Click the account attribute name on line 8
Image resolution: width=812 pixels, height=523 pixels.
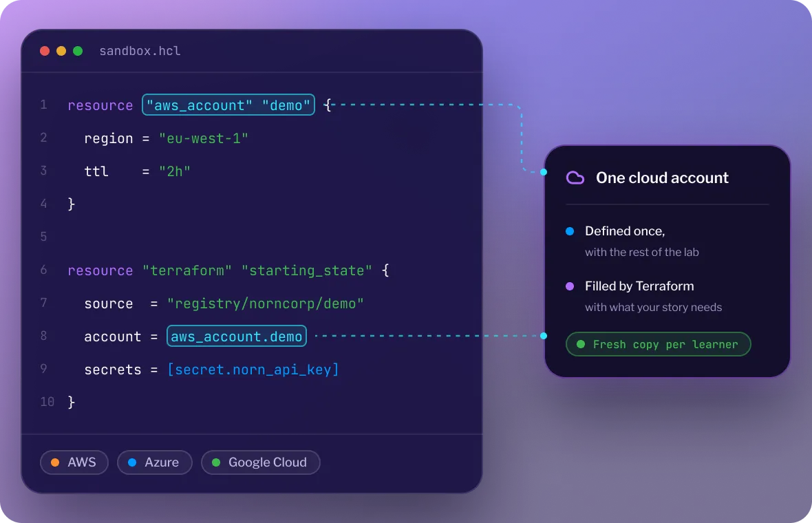[112, 337]
